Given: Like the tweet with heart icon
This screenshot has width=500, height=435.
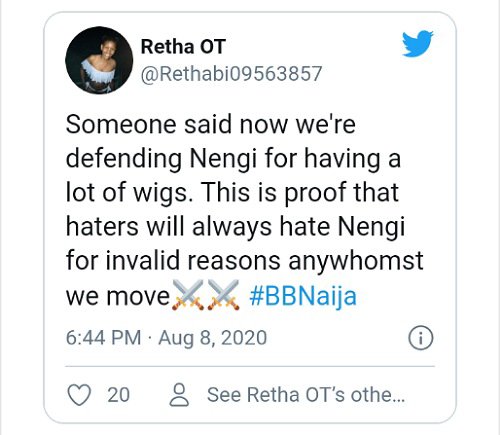Looking at the screenshot, I should pyautogui.click(x=79, y=395).
